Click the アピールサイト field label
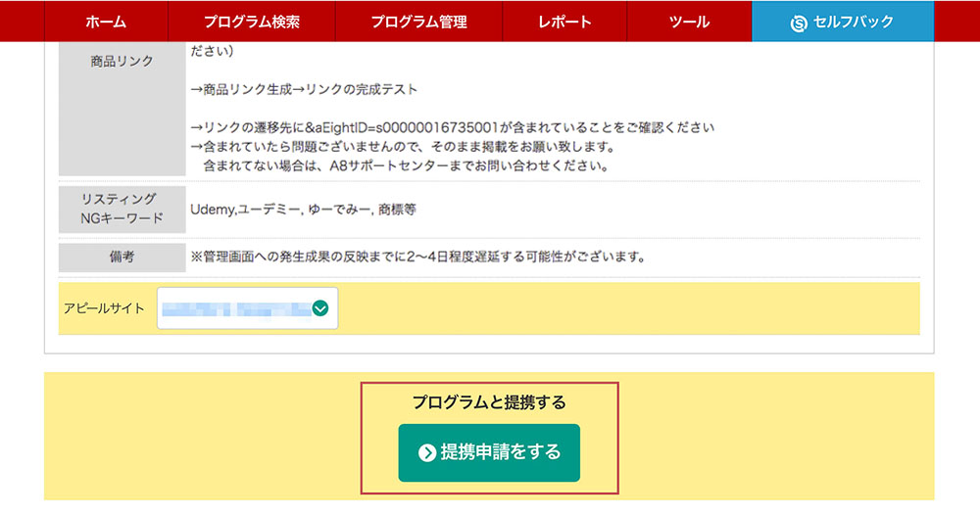The height and width of the screenshot is (516, 980). click(x=103, y=308)
